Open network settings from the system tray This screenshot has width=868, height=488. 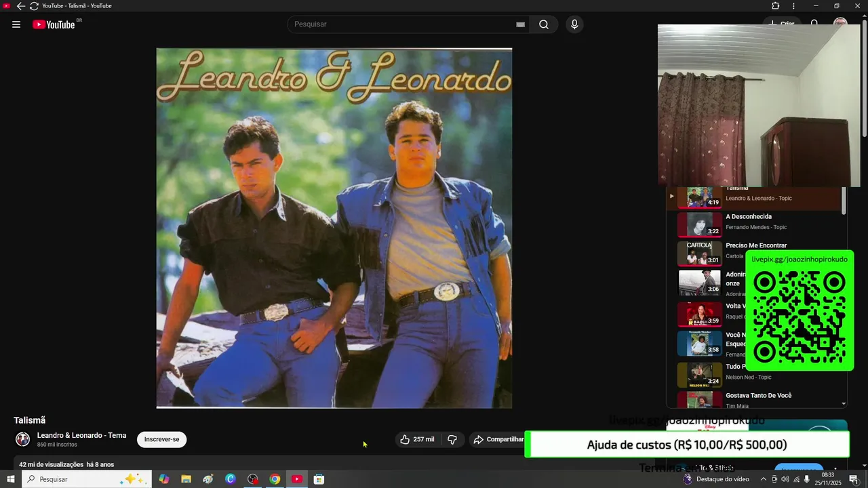tap(796, 479)
